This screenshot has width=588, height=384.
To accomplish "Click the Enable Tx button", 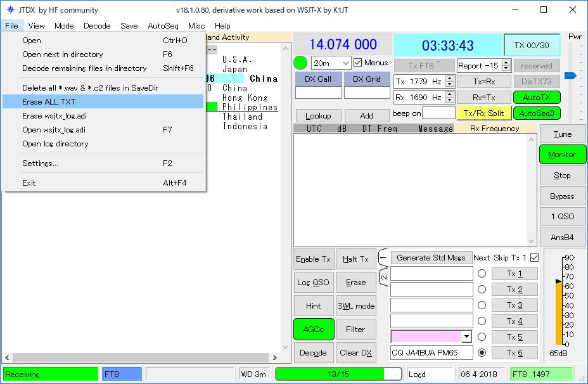I will pyautogui.click(x=314, y=259).
